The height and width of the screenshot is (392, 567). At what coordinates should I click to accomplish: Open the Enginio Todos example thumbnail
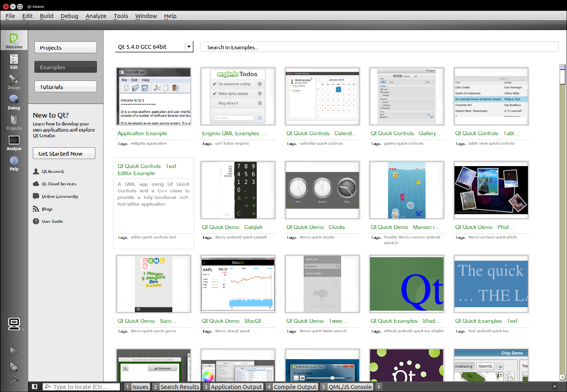[238, 96]
